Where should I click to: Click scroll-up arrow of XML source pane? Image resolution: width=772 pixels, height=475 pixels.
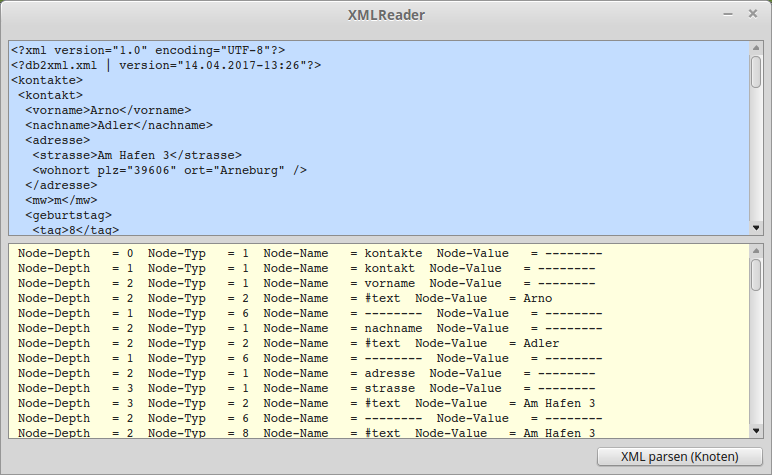756,47
